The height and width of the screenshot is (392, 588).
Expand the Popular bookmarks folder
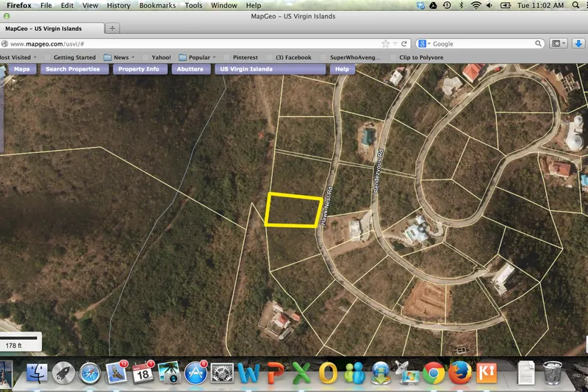click(x=198, y=57)
